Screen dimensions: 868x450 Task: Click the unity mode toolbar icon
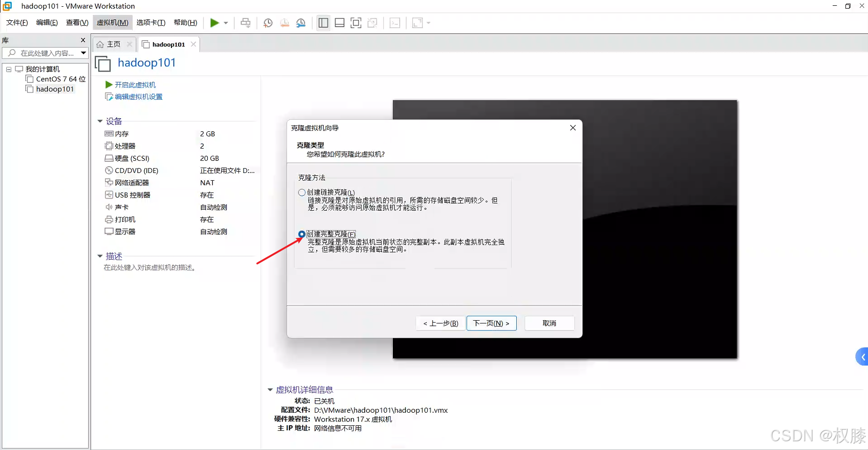coord(372,23)
